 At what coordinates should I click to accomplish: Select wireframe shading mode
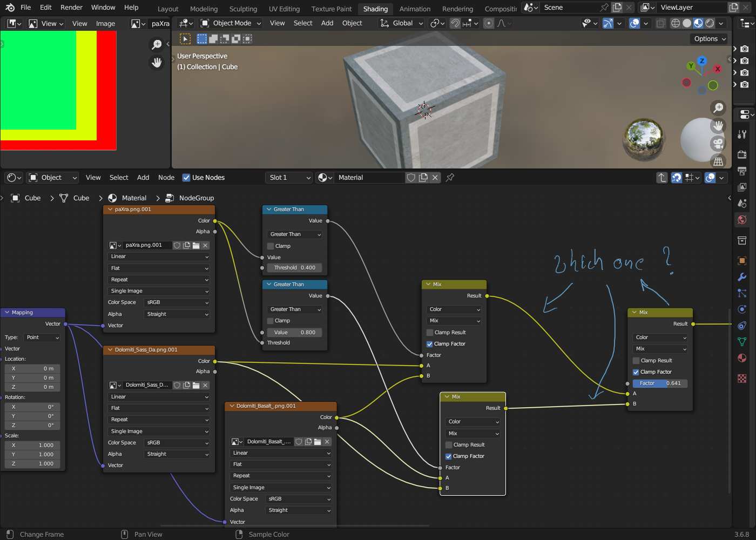pos(676,23)
